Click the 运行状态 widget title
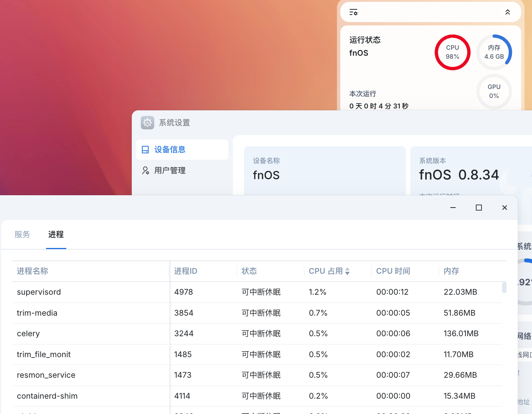The image size is (532, 414). click(x=365, y=40)
